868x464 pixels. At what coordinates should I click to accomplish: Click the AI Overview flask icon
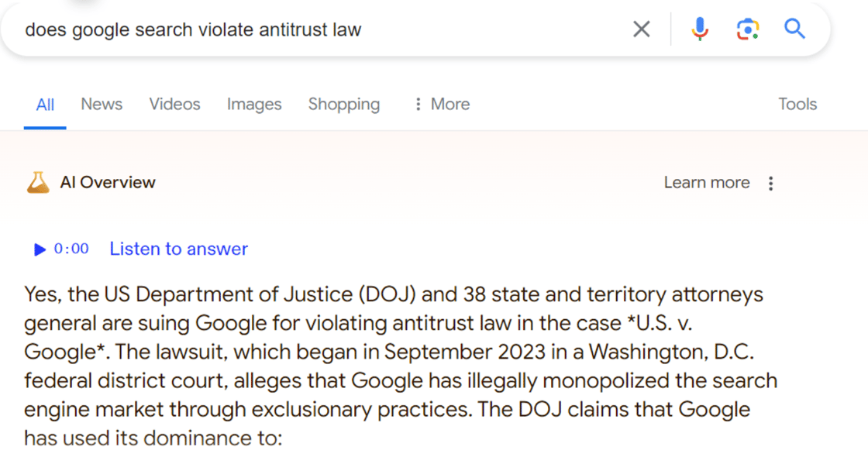38,183
